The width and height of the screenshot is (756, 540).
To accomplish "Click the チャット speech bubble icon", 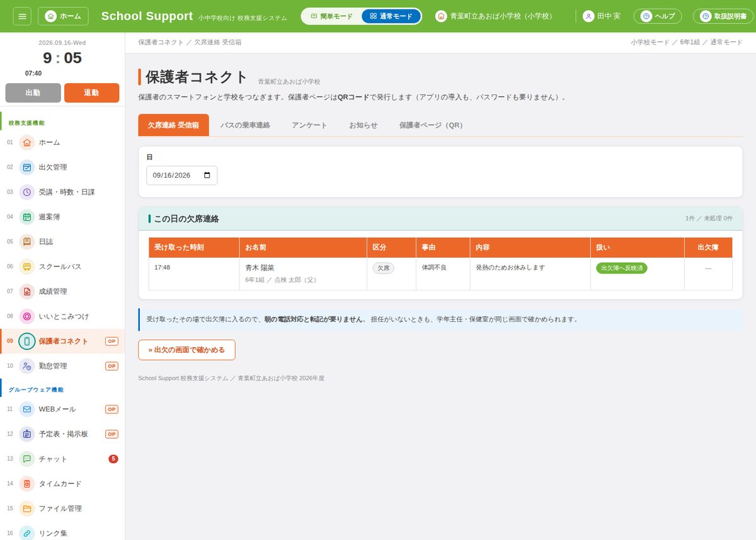I will (26, 459).
